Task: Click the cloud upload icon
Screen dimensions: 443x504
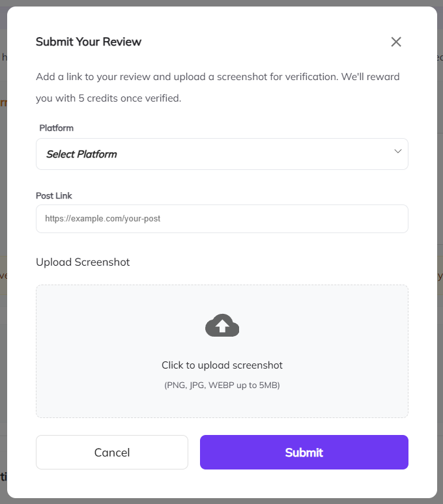Action: pos(222,326)
